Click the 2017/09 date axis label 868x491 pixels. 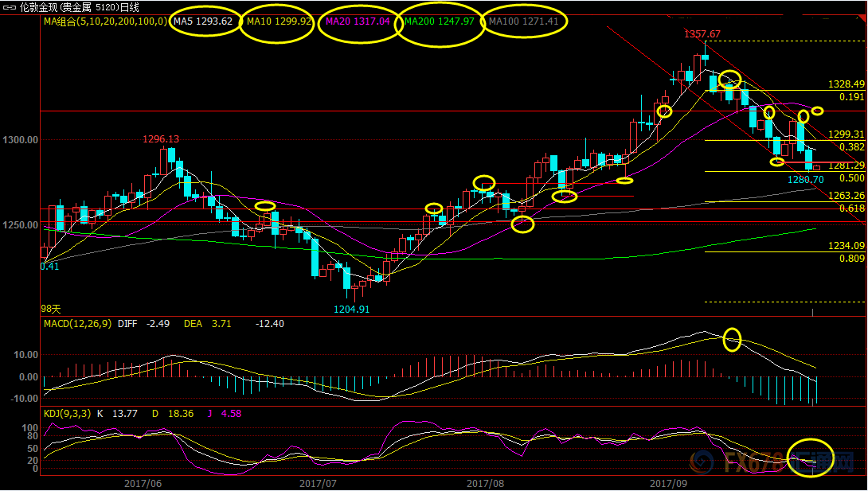coord(668,484)
